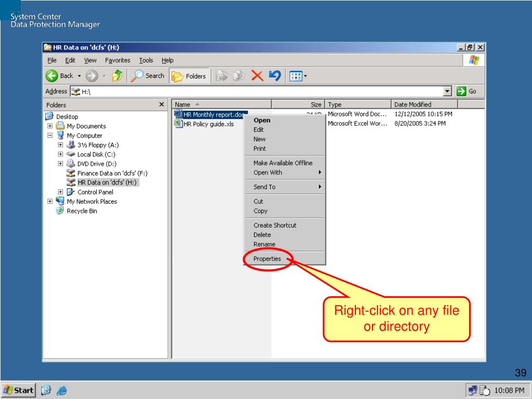Open the Help menu
532x399 pixels.
coord(168,60)
